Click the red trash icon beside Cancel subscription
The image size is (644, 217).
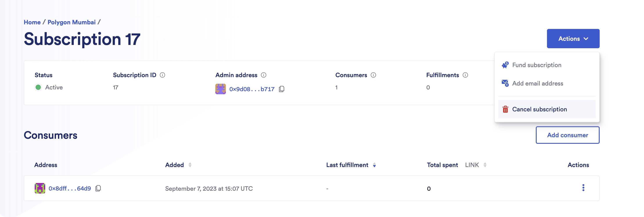(505, 109)
